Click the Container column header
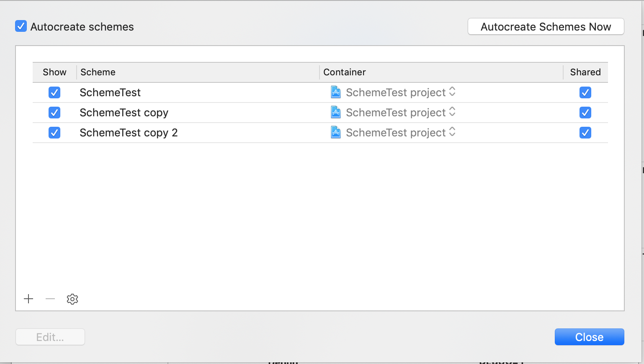This screenshot has height=364, width=644. point(345,72)
